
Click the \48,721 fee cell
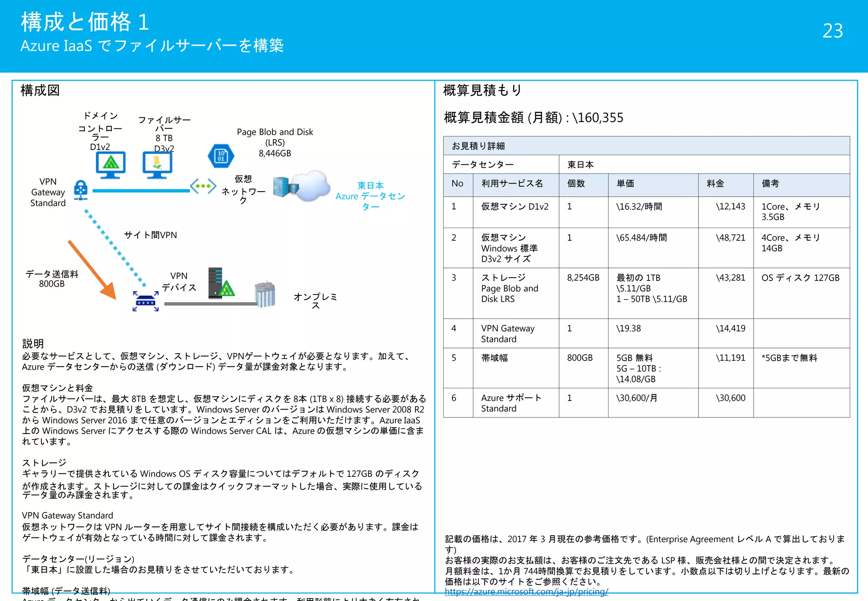coord(726,248)
